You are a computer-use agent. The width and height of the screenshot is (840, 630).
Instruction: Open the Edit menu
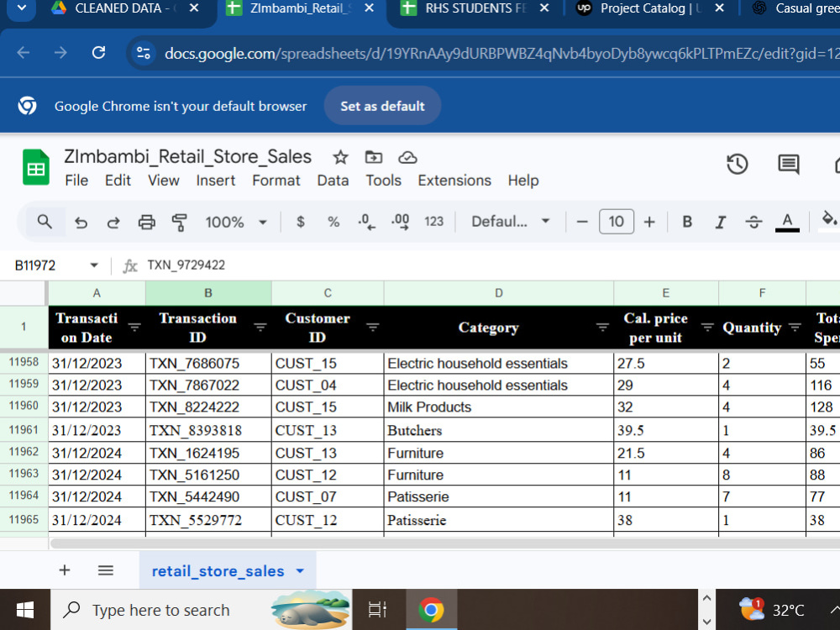(x=118, y=181)
